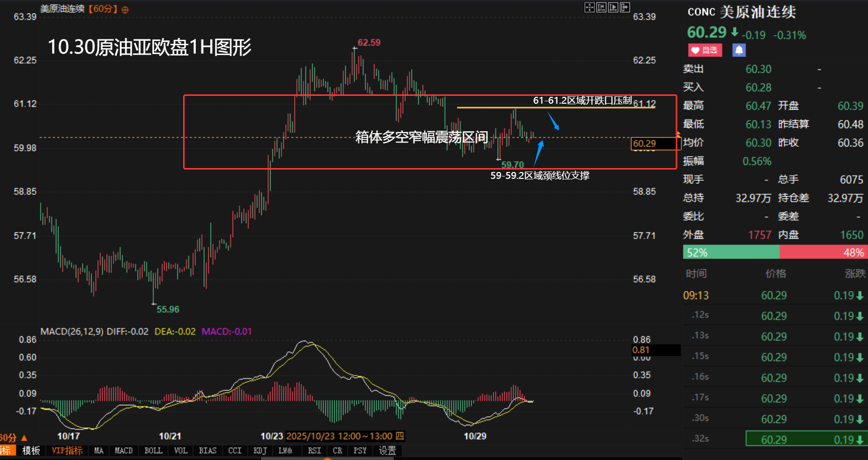
Task: Select the highlighted 60.29 latest trade row
Action: (806, 439)
